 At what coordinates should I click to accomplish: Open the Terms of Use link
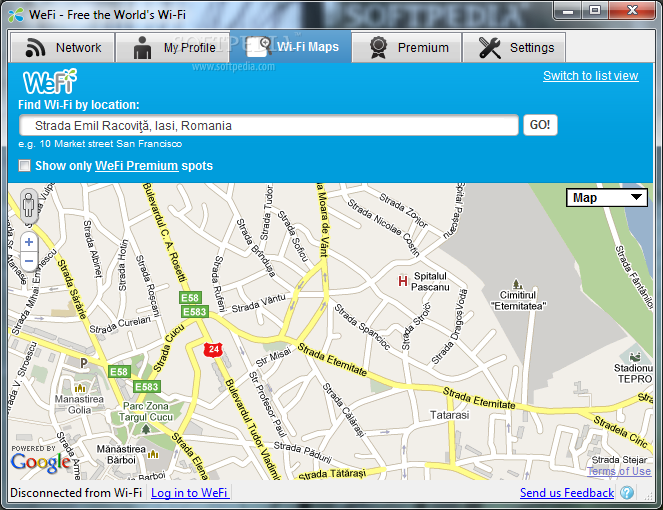619,471
